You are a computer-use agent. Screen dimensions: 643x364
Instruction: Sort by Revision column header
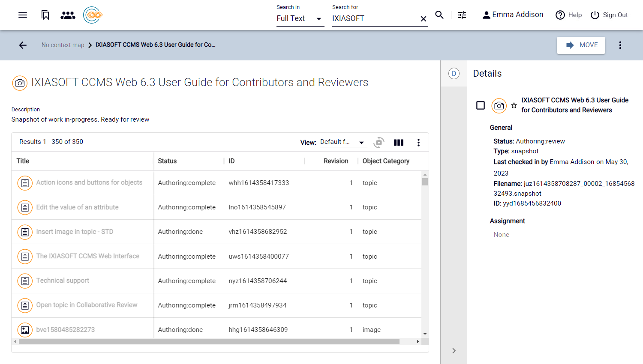point(336,161)
